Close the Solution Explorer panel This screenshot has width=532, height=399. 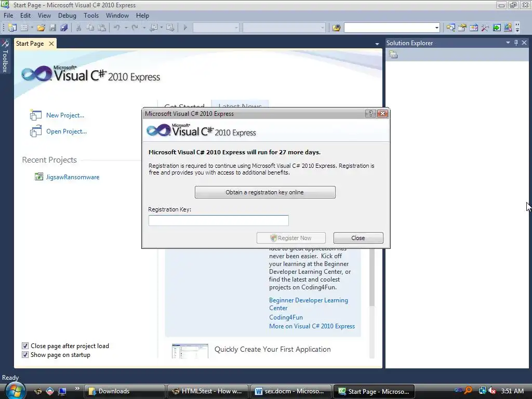tap(524, 43)
